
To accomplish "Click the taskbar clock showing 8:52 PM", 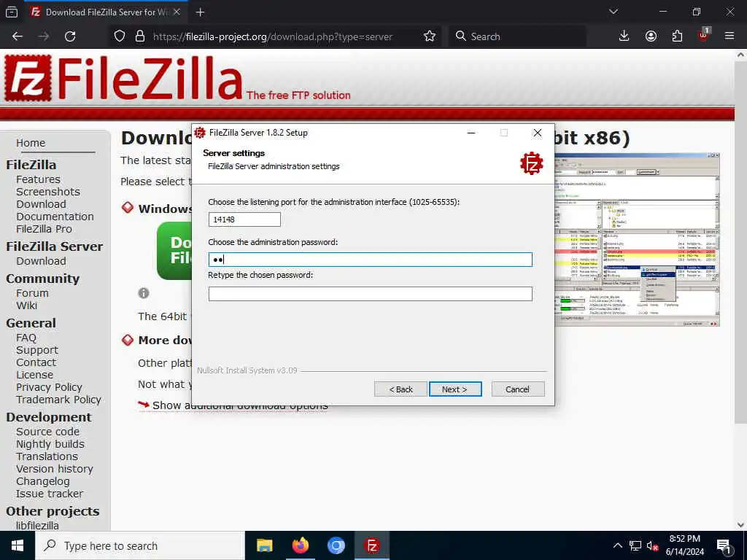I will [x=684, y=545].
